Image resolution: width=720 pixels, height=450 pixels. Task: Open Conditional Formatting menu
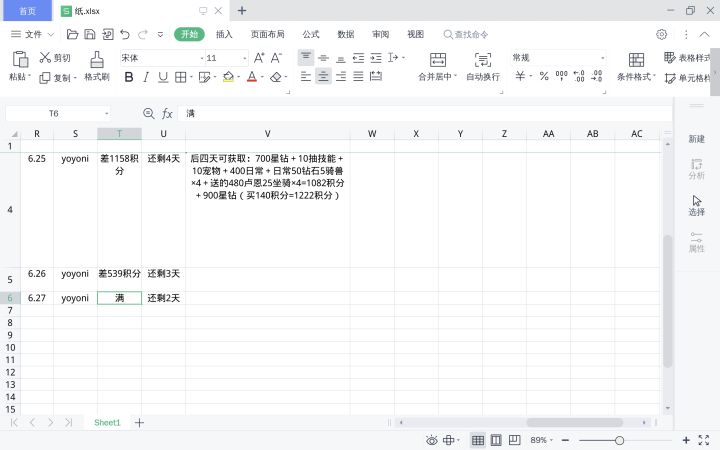(x=636, y=67)
